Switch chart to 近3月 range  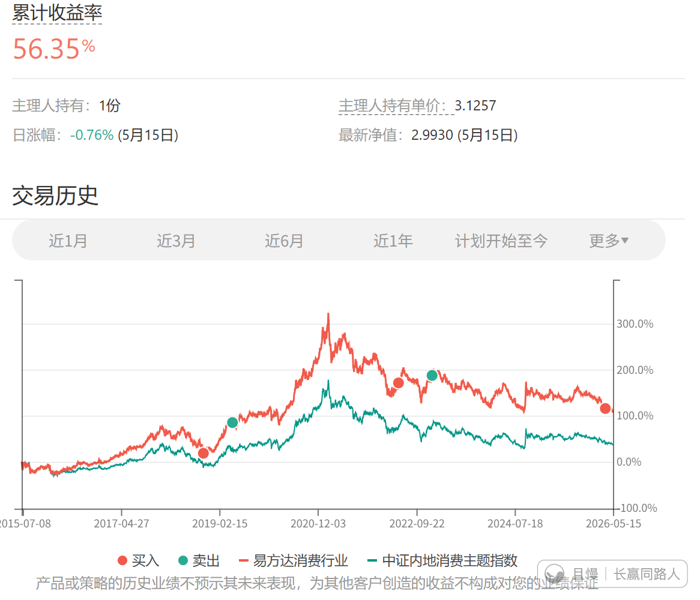(176, 241)
